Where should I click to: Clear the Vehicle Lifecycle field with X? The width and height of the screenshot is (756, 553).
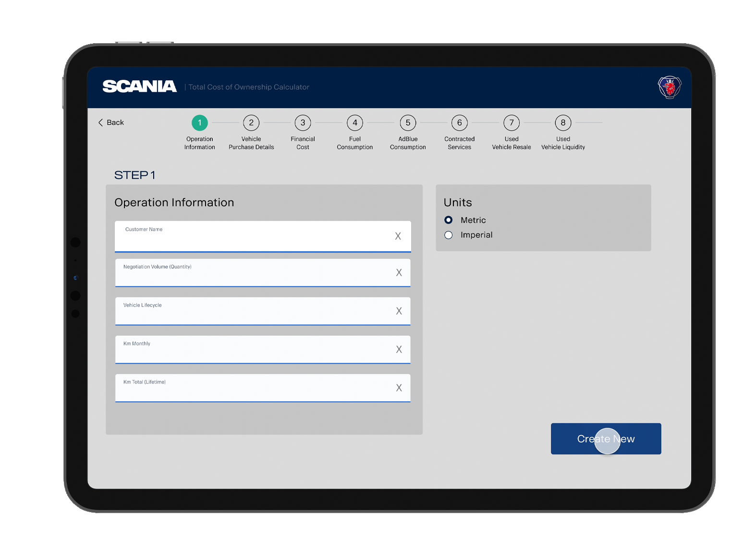(x=399, y=311)
